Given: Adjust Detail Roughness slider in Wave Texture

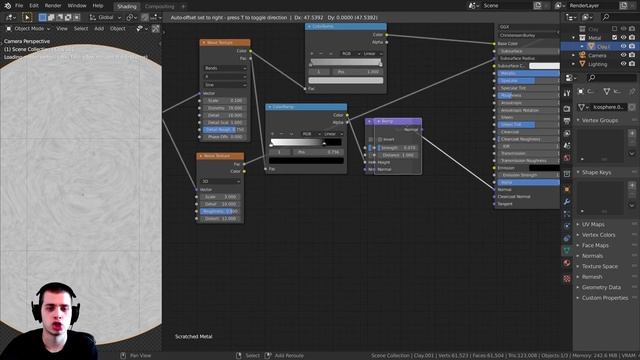Looking at the screenshot, I should tap(225, 130).
